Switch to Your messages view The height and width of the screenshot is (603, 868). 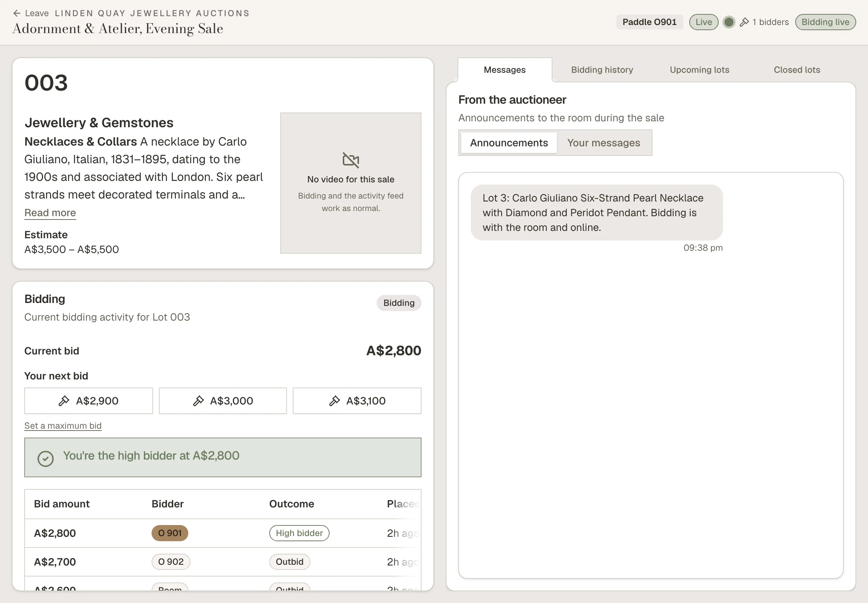(x=604, y=143)
